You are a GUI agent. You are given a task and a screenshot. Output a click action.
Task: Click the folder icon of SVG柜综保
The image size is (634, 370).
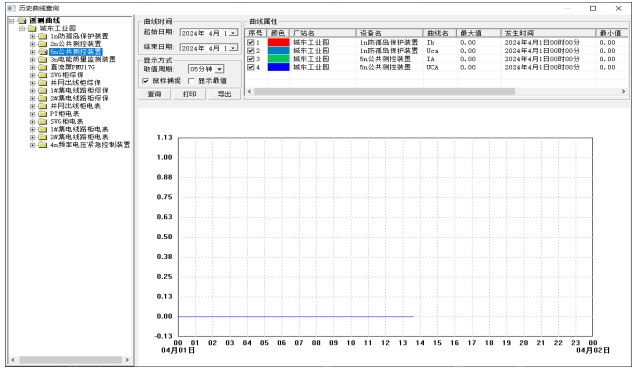click(43, 75)
